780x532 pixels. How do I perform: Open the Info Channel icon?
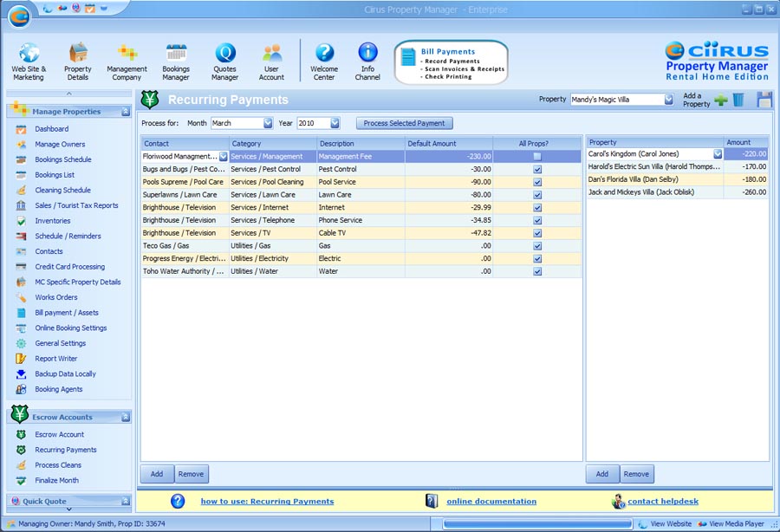(367, 53)
